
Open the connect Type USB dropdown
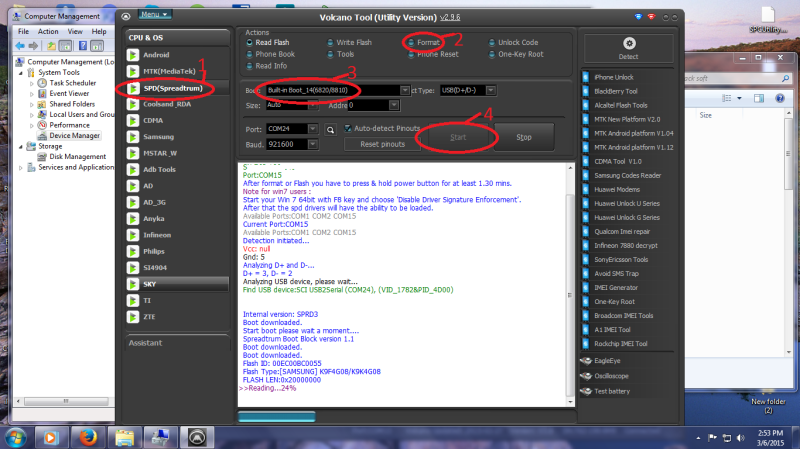(490, 90)
